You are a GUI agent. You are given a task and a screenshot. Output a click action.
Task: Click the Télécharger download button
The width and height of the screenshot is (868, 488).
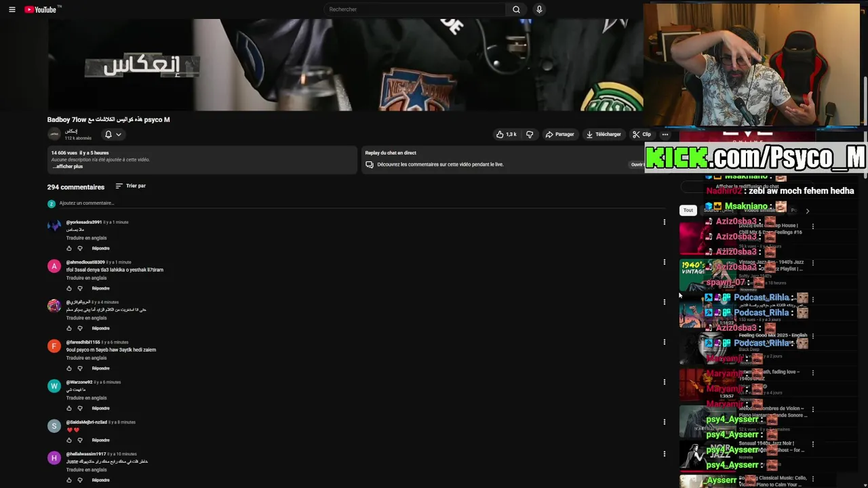[603, 134]
